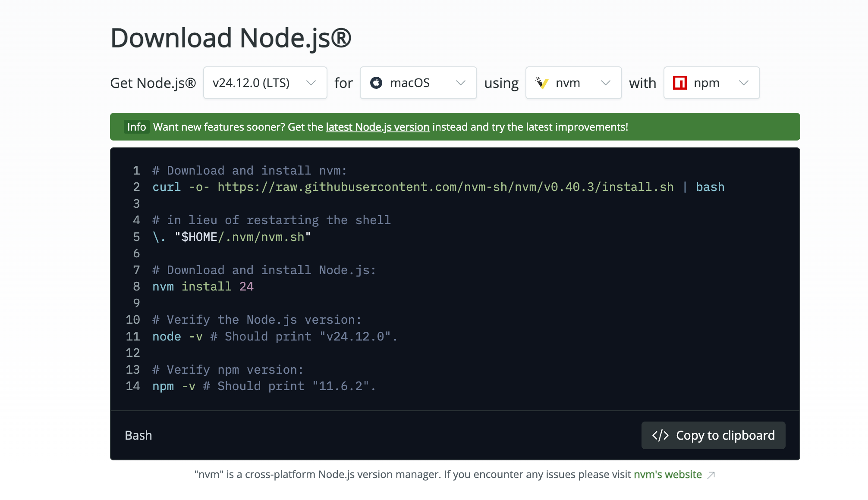
Task: Click the curl install command line
Action: pos(438,187)
